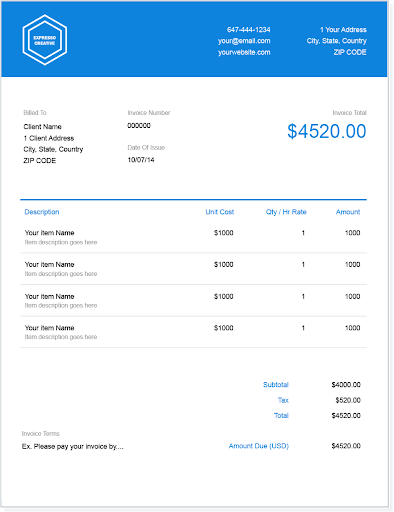394x512 pixels.
Task: Click the 'Total' label above Amount Due
Action: (x=281, y=415)
